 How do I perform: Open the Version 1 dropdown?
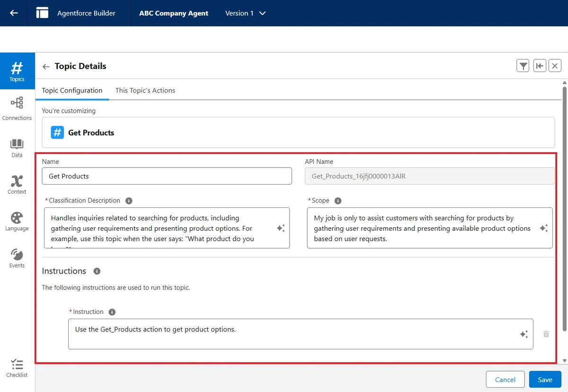pyautogui.click(x=246, y=13)
